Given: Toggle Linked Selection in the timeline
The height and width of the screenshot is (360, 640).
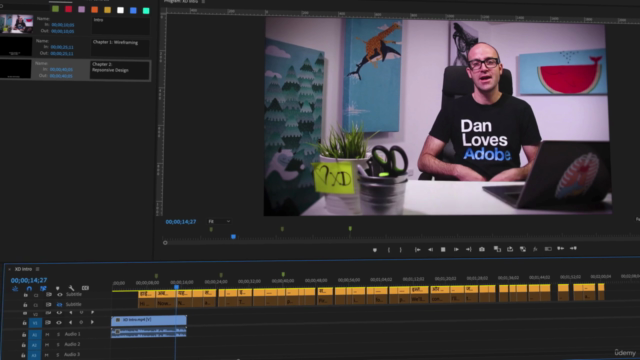Looking at the screenshot, I should pos(43,289).
